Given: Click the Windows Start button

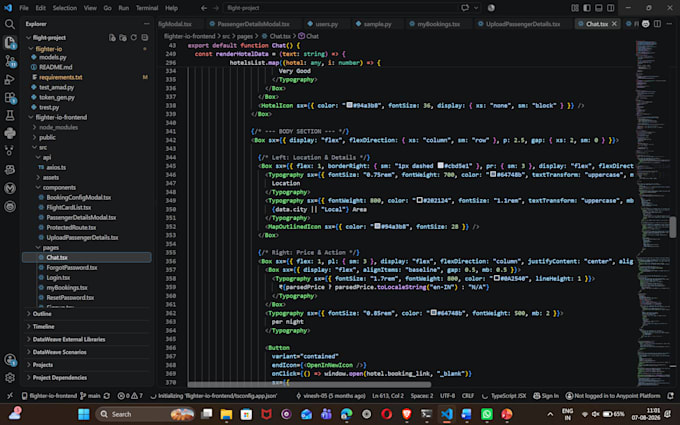Looking at the screenshot, I should coord(84,414).
